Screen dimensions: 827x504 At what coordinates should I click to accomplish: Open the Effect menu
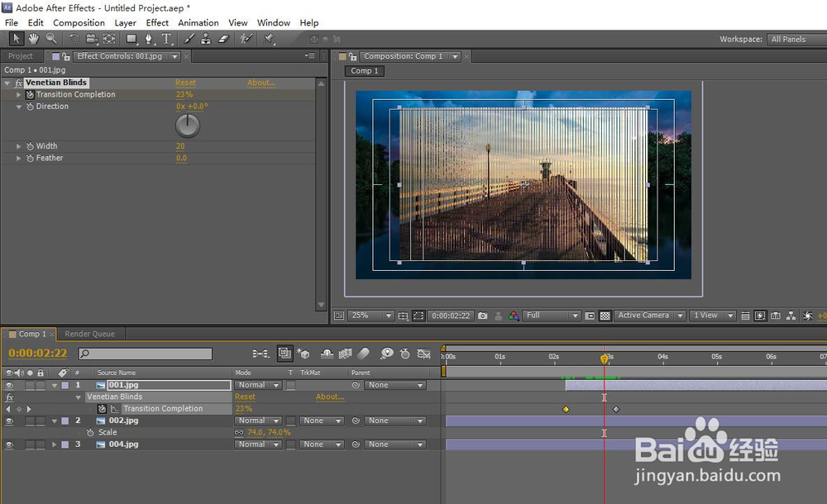coord(157,22)
